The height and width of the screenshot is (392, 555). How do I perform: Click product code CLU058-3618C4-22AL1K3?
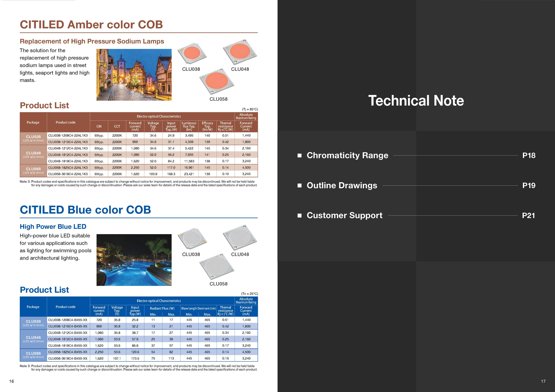coord(68,174)
